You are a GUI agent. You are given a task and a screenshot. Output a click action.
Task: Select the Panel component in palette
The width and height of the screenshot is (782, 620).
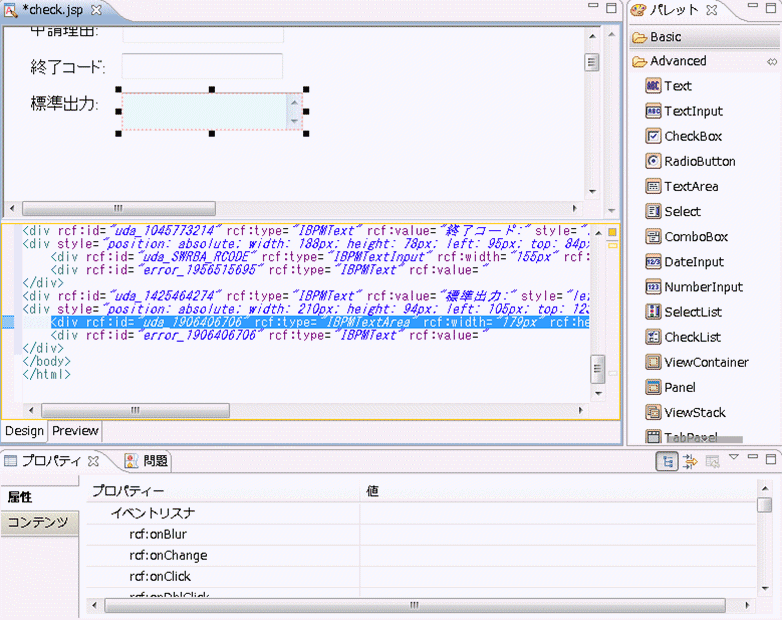pos(679,387)
